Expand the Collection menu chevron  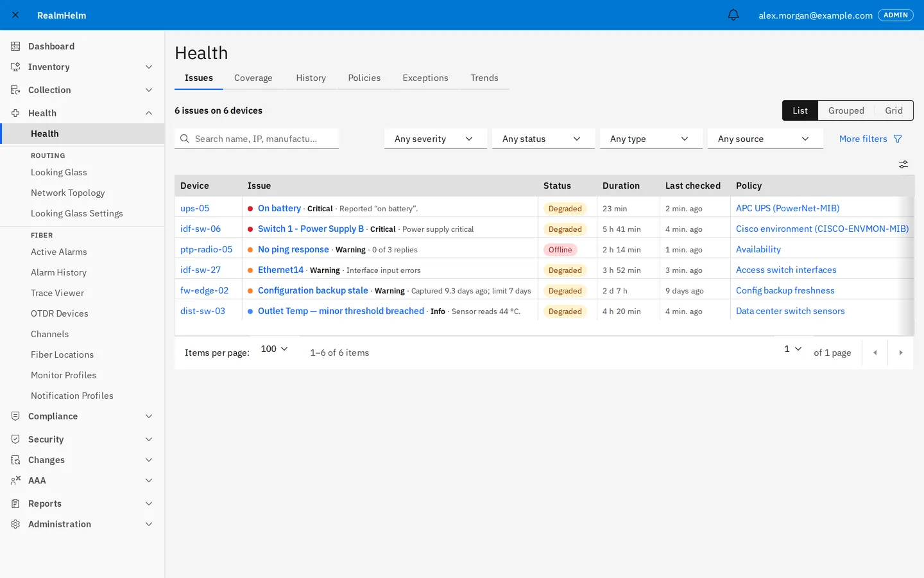coord(149,90)
